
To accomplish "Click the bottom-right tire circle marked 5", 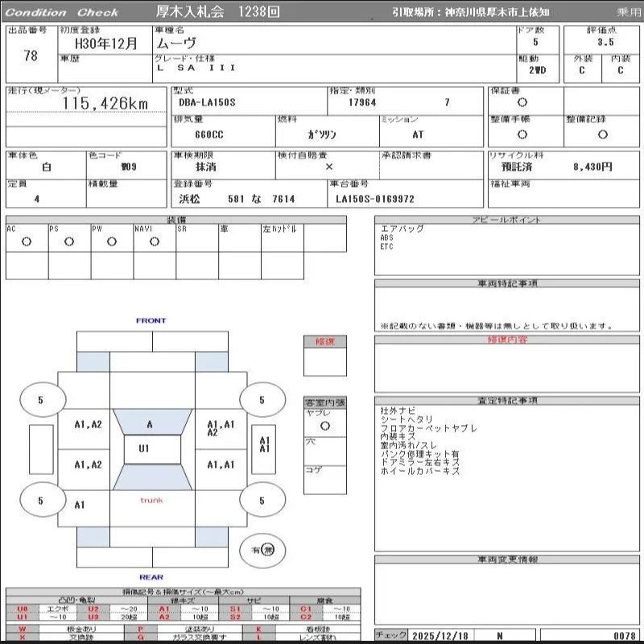I will [x=262, y=501].
